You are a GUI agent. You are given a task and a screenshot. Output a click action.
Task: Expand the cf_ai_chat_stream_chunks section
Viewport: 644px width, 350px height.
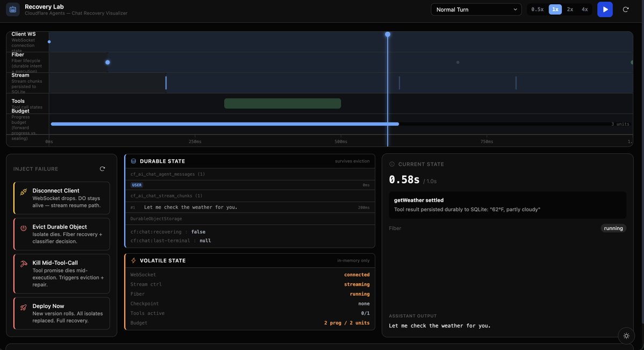[250, 196]
